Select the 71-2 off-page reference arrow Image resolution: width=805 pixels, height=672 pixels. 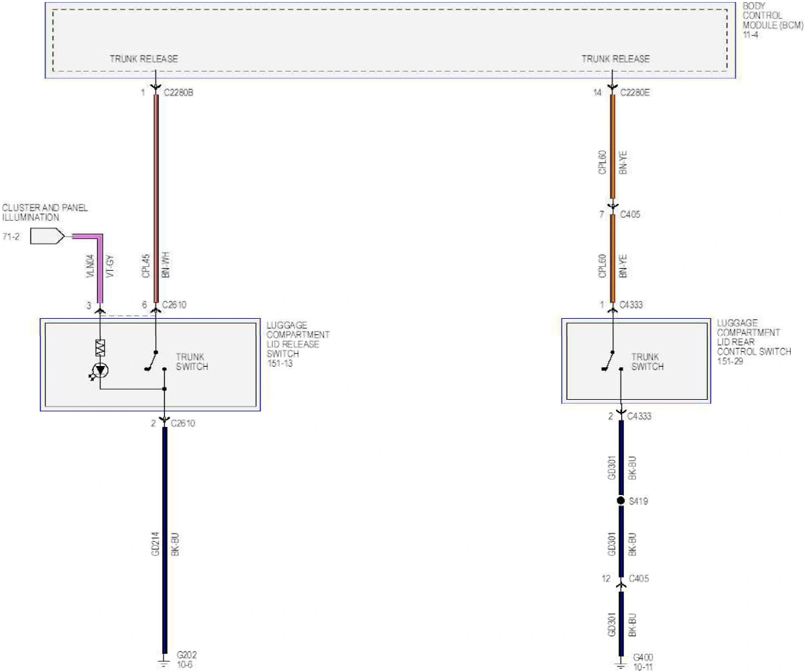coord(47,236)
